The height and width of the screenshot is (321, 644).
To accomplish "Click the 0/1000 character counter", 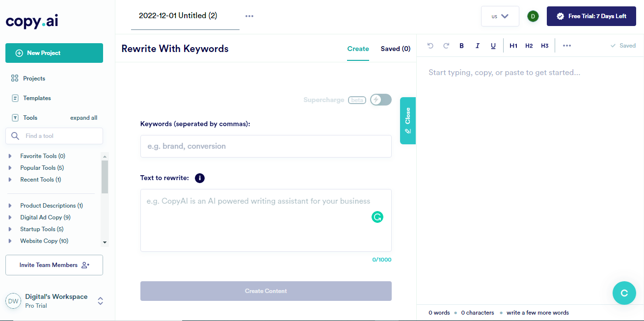I will pyautogui.click(x=382, y=260).
